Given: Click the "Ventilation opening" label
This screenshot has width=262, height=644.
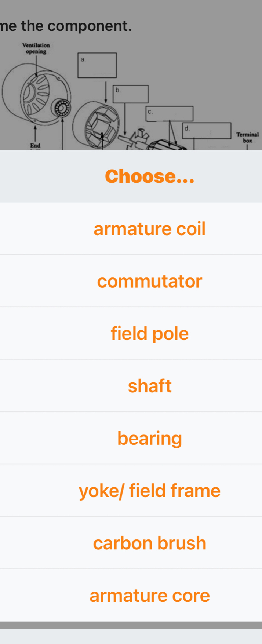Looking at the screenshot, I should click(36, 48).
